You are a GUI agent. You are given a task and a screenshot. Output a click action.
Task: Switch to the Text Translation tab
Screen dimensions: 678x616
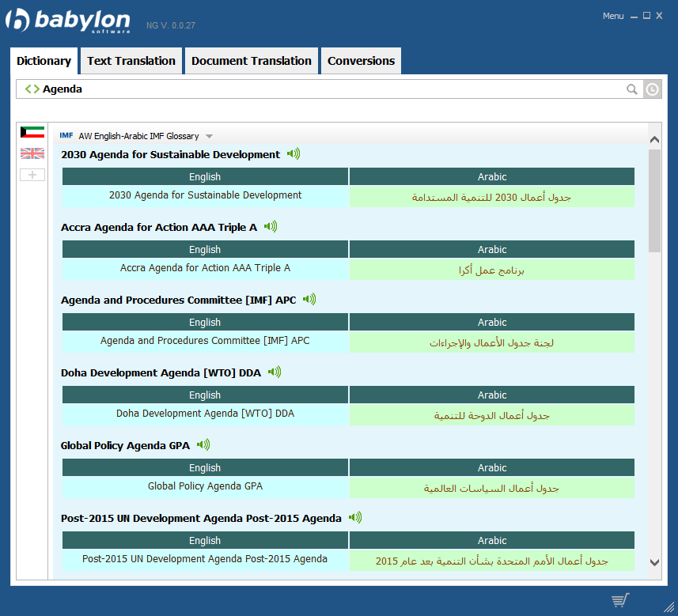131,61
